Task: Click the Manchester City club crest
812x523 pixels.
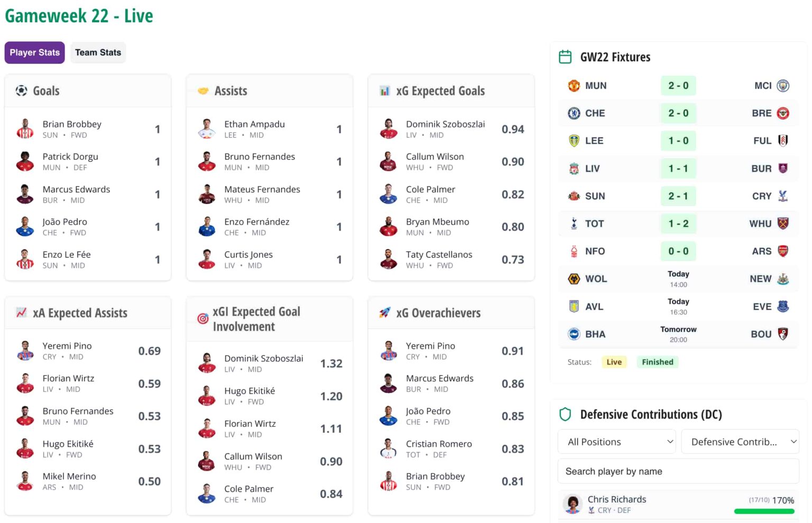Action: pos(783,86)
